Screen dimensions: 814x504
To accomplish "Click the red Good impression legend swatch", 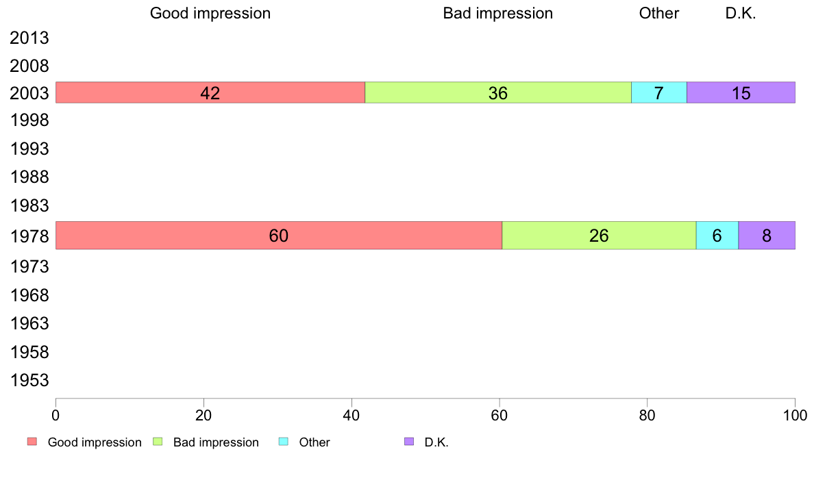I will point(32,442).
